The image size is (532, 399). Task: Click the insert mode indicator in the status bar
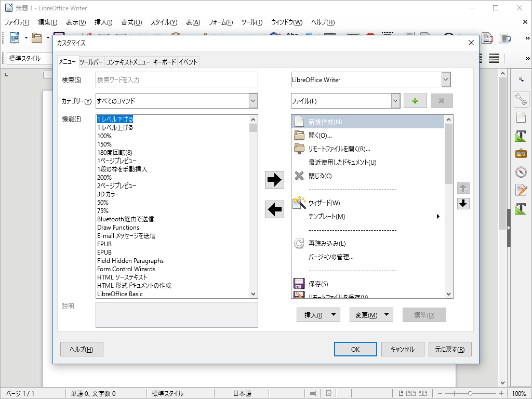[313, 394]
